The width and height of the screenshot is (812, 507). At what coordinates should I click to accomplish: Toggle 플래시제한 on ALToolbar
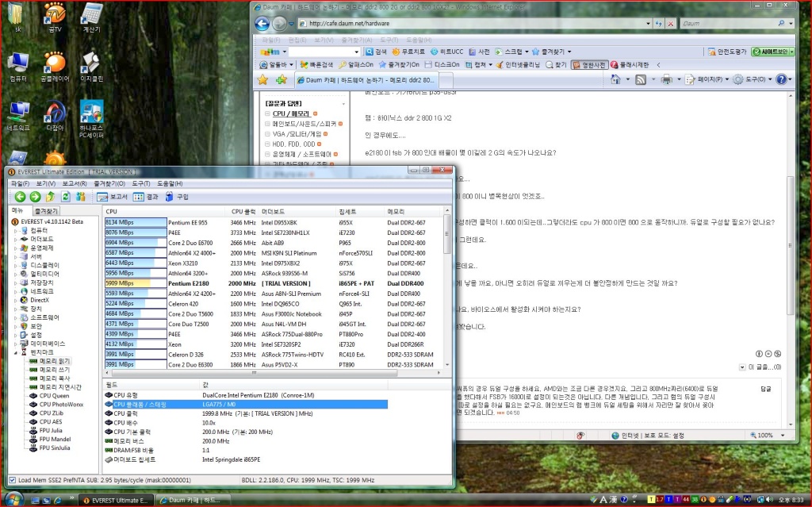pos(629,65)
